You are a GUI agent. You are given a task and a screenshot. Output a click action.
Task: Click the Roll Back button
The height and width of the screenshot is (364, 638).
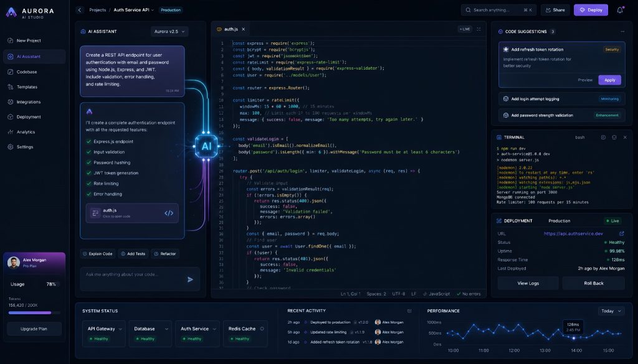pyautogui.click(x=594, y=283)
